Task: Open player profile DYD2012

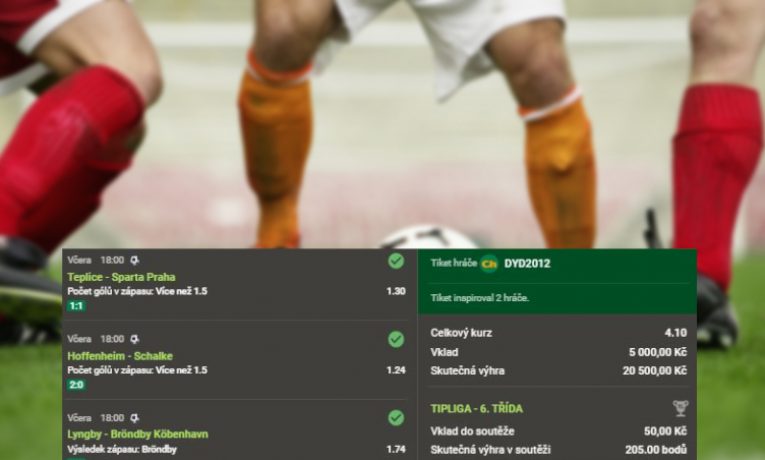Action: coord(527,264)
